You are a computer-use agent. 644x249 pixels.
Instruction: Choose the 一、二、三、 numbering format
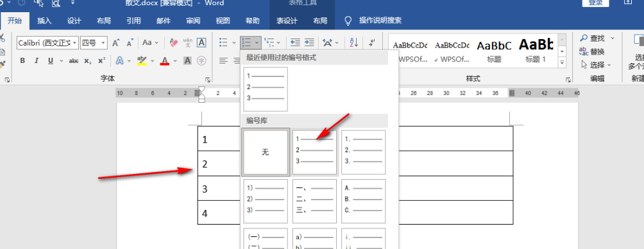coord(314,201)
